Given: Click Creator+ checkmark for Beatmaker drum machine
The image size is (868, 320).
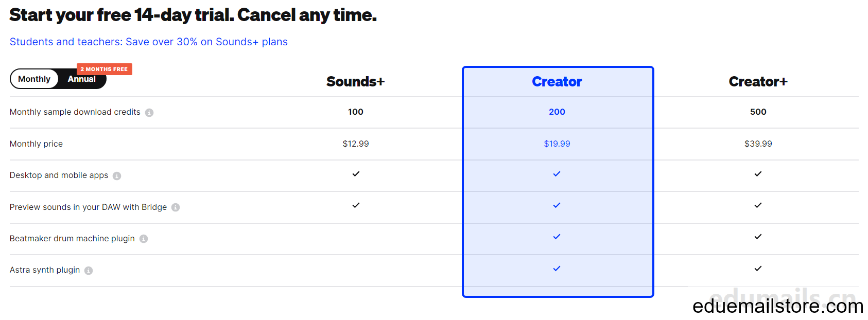Looking at the screenshot, I should click(x=758, y=237).
